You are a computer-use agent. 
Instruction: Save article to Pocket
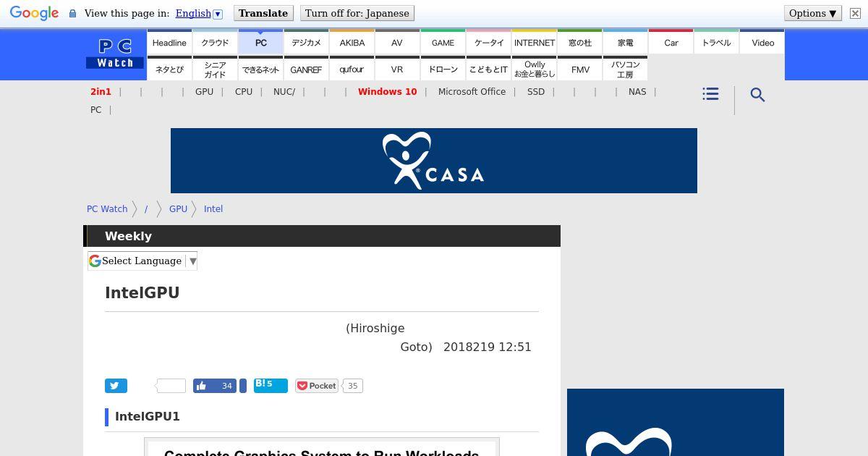[317, 386]
